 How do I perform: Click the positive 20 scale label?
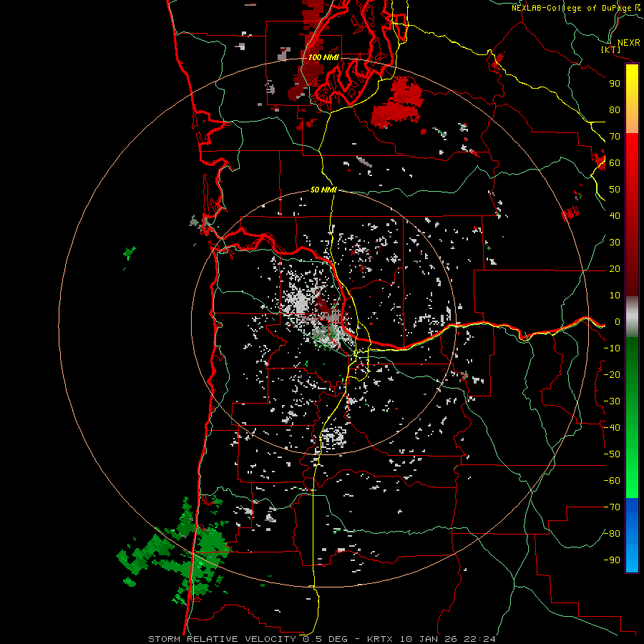pos(615,269)
